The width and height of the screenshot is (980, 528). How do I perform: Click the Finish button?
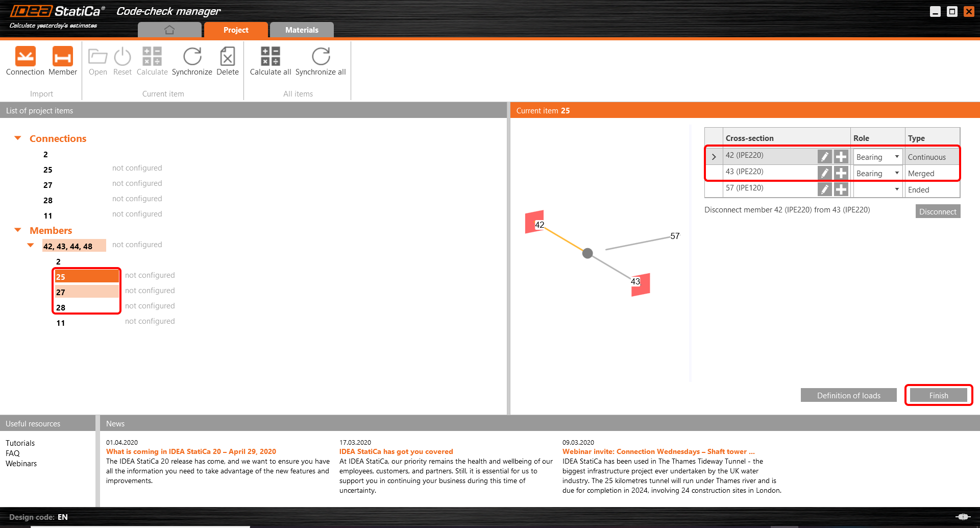pyautogui.click(x=938, y=395)
